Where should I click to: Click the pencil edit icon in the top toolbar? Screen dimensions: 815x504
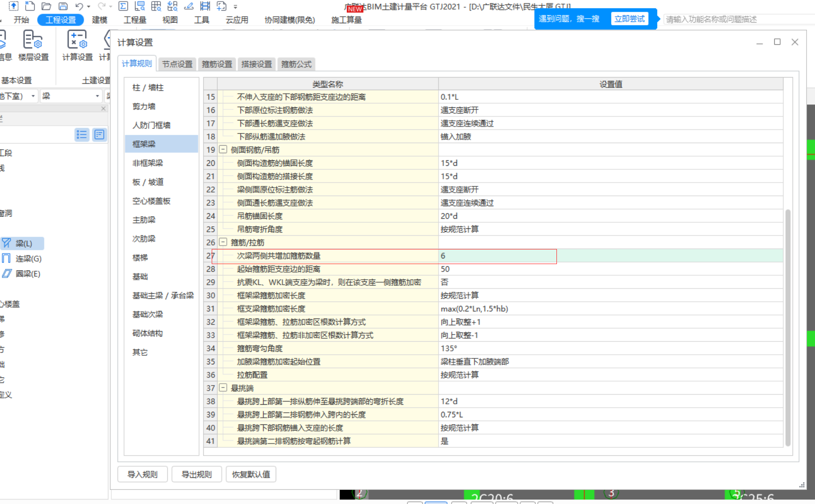coord(189,6)
